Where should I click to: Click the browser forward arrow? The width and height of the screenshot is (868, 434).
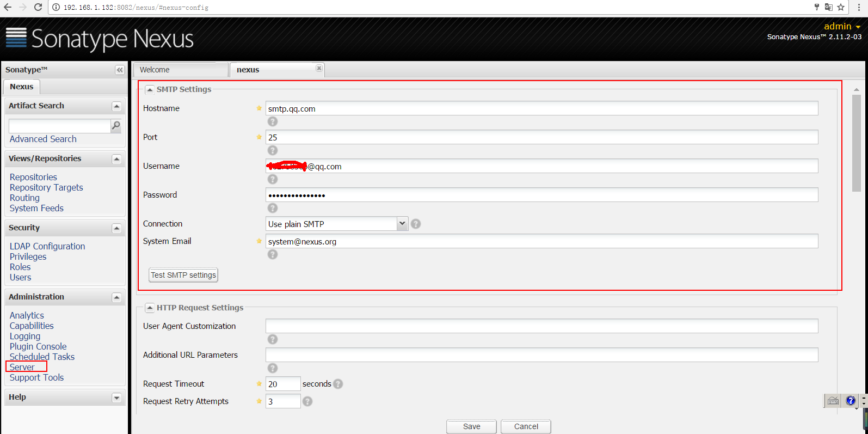pos(23,7)
